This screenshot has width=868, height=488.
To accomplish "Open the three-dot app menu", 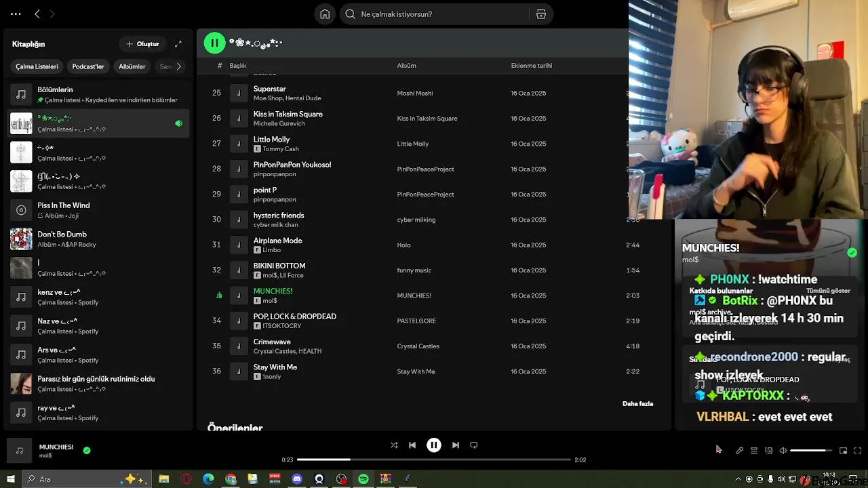I will pos(16,14).
